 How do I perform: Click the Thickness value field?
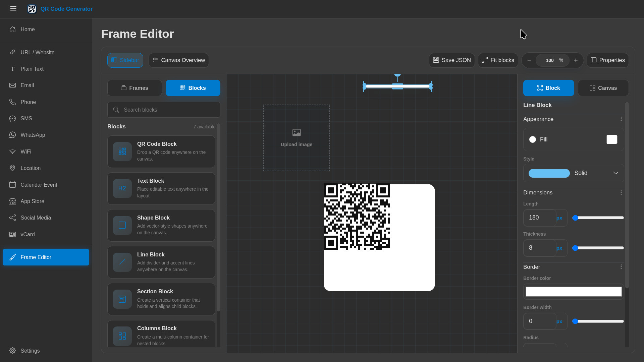coord(540,248)
